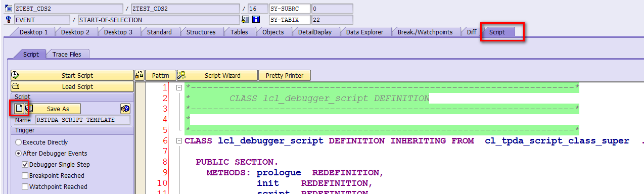Click the program icon before ZTEST_CDS2
The image size is (644, 194).
[8, 9]
